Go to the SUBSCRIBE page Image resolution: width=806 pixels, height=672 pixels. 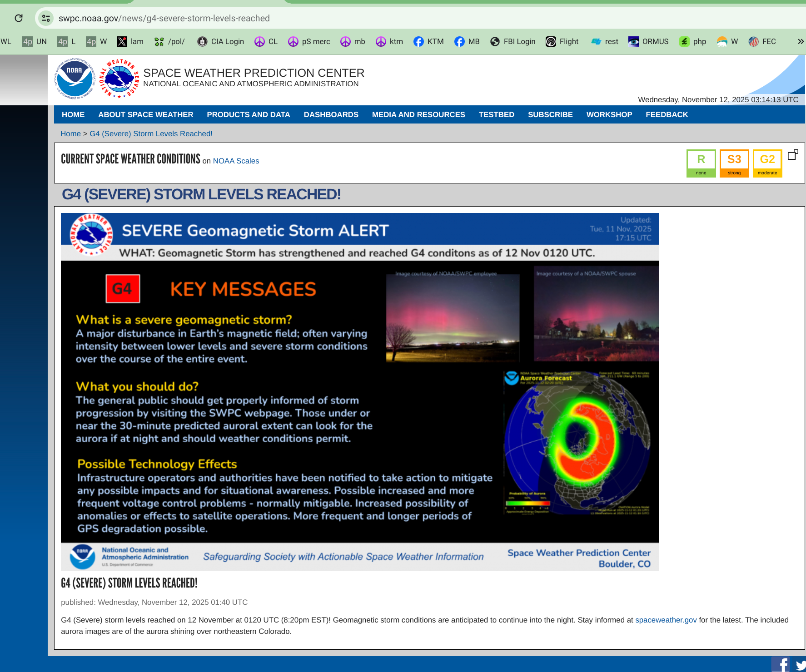(x=550, y=115)
